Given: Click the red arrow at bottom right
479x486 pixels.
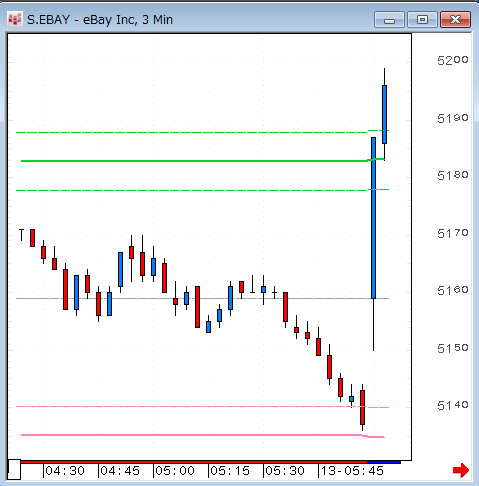Looking at the screenshot, I should [461, 470].
